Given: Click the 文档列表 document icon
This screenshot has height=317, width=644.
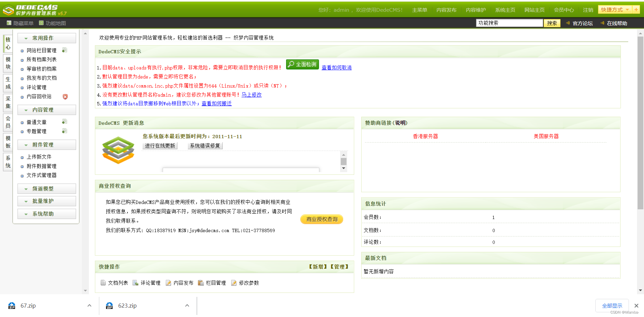Looking at the screenshot, I should [103, 283].
